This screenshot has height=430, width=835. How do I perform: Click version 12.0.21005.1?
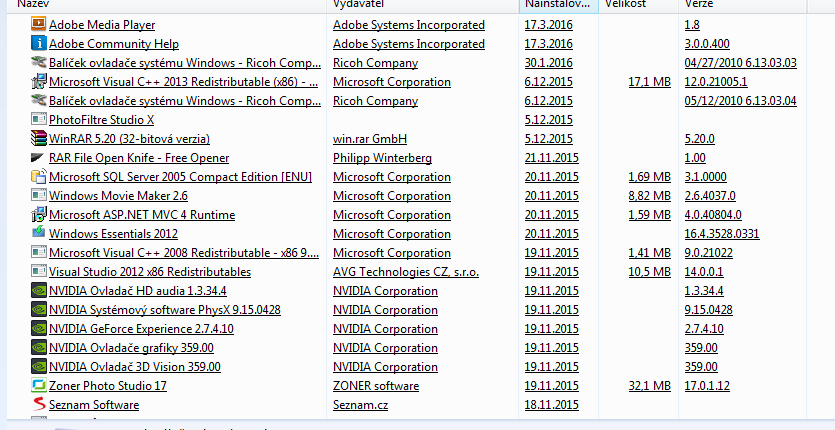(716, 82)
